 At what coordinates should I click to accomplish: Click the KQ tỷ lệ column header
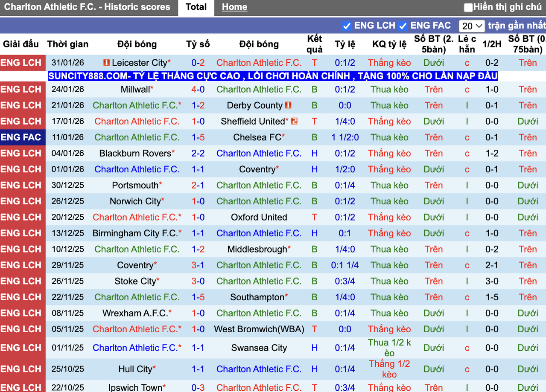click(389, 44)
